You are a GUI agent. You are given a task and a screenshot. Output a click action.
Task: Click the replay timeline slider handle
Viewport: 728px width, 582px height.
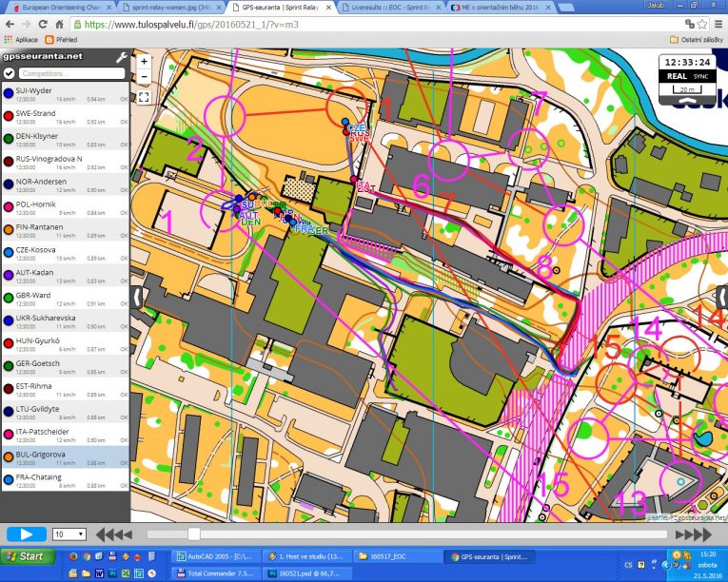(194, 534)
